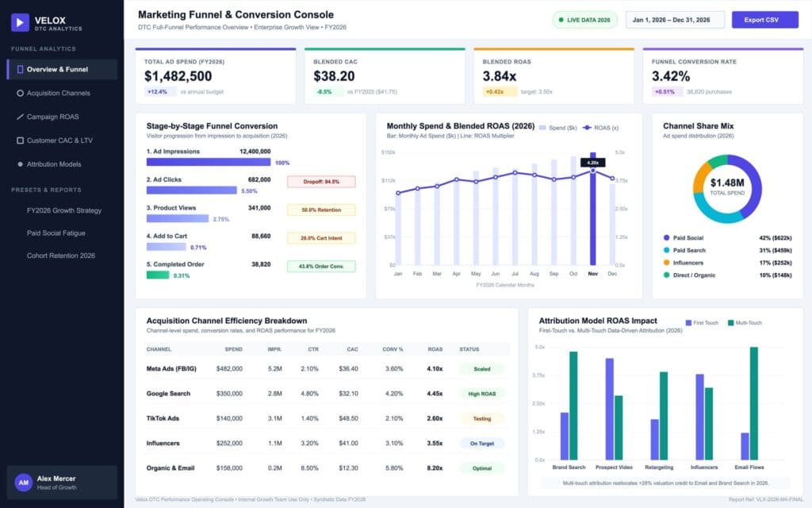Toggle the First Touch legend item
The width and height of the screenshot is (812, 508).
click(702, 323)
